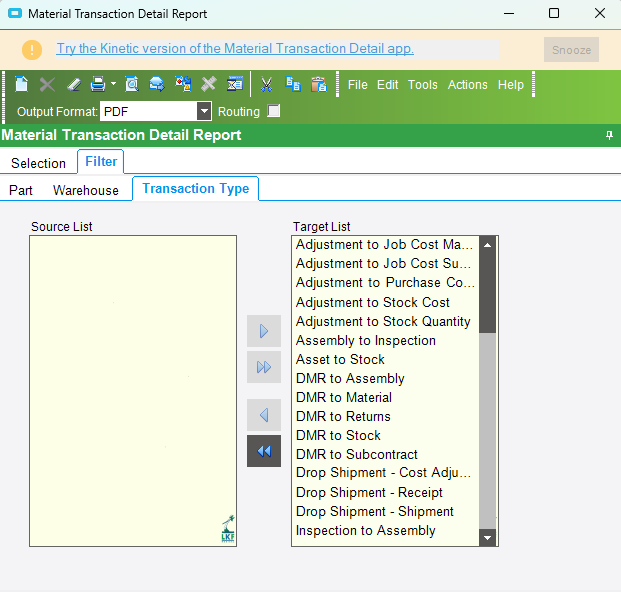Image resolution: width=621 pixels, height=592 pixels.
Task: Open the Kinetic version link
Action: [235, 48]
